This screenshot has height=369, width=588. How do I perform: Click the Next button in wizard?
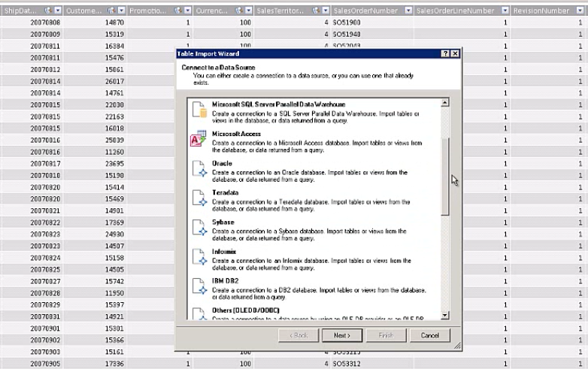pos(342,335)
